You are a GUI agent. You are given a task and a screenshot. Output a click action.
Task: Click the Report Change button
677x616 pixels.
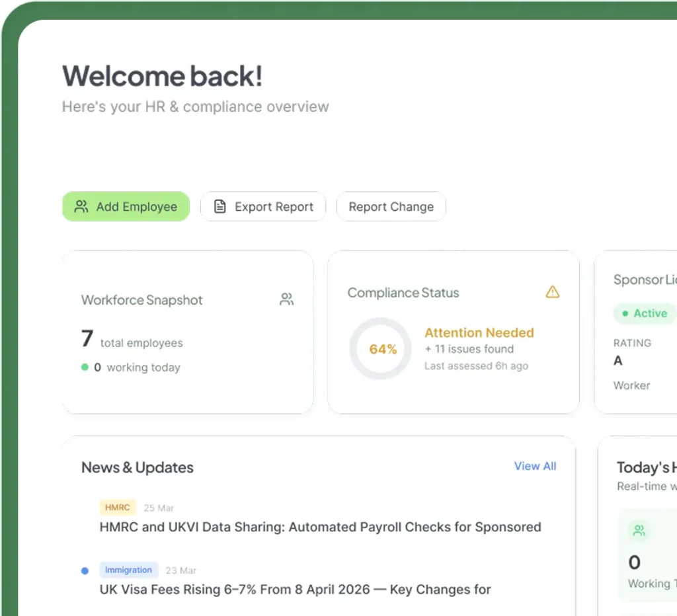click(391, 206)
